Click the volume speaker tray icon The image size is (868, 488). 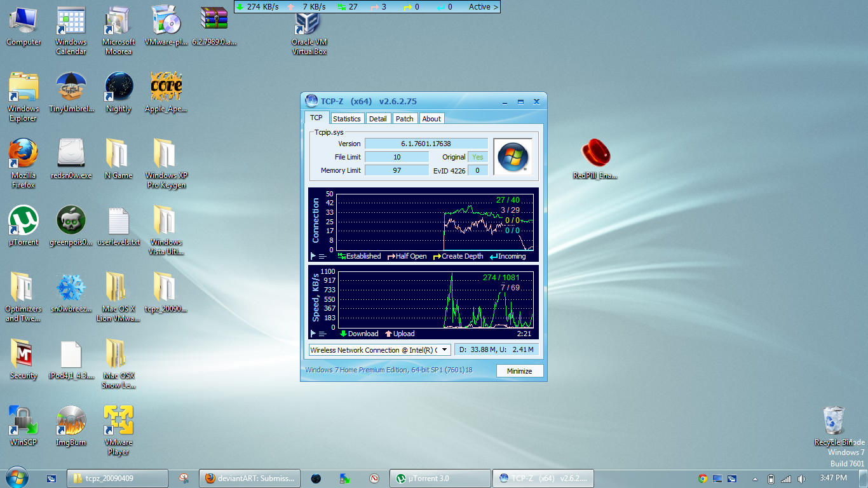pyautogui.click(x=801, y=478)
